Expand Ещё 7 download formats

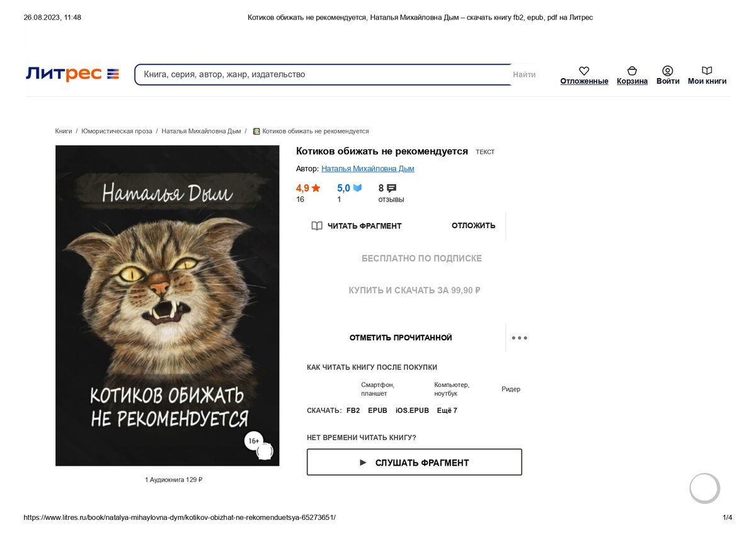[x=447, y=411]
